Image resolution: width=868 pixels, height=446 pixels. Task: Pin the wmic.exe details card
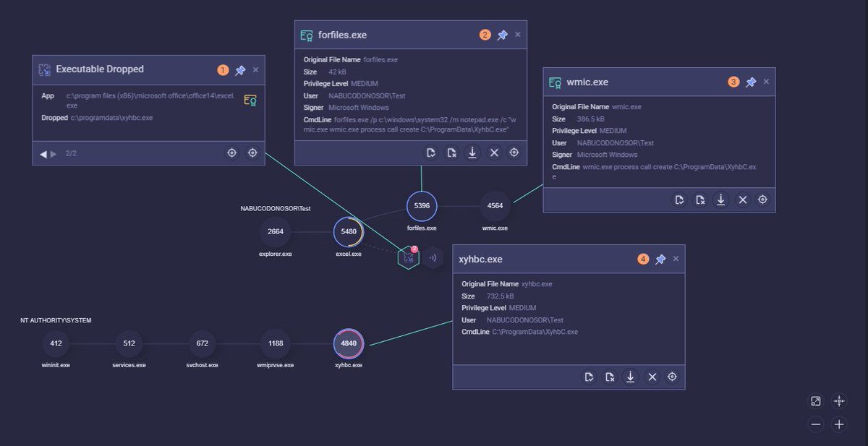click(x=751, y=82)
